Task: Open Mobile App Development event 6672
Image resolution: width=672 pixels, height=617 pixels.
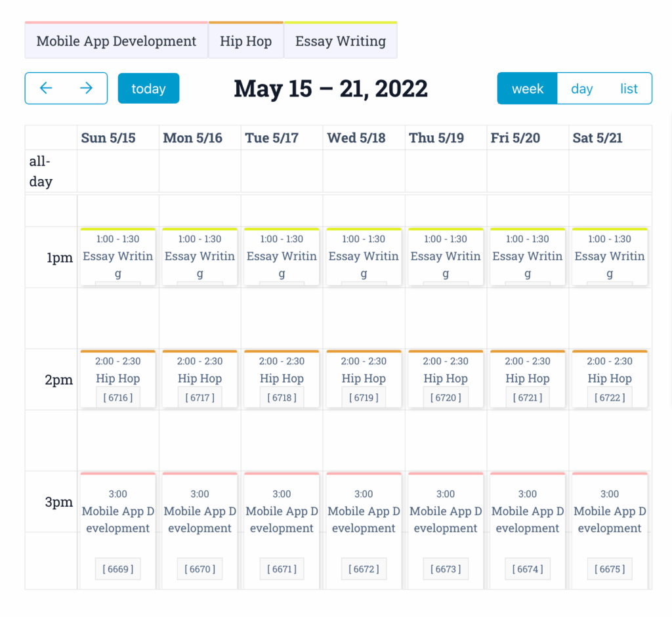Action: 364,531
